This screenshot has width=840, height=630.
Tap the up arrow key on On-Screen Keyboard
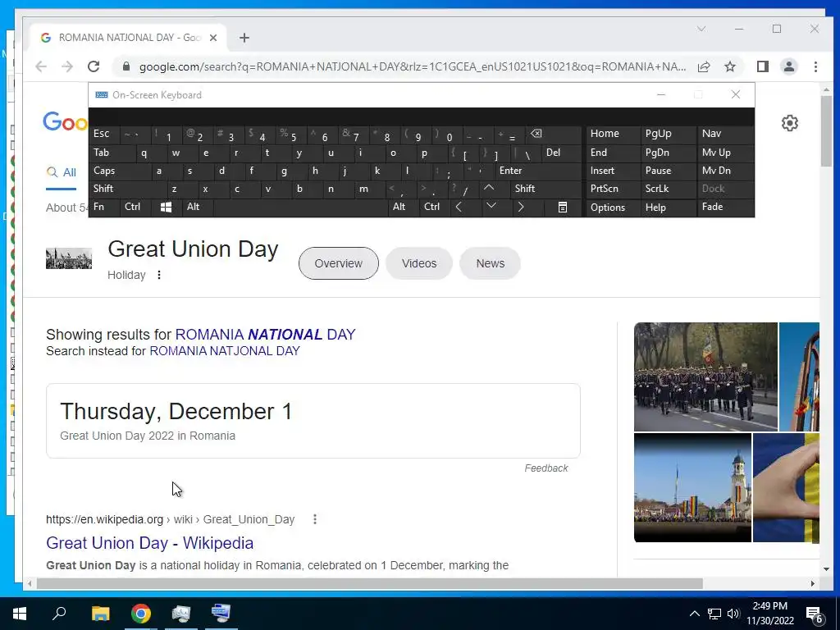pos(489,188)
